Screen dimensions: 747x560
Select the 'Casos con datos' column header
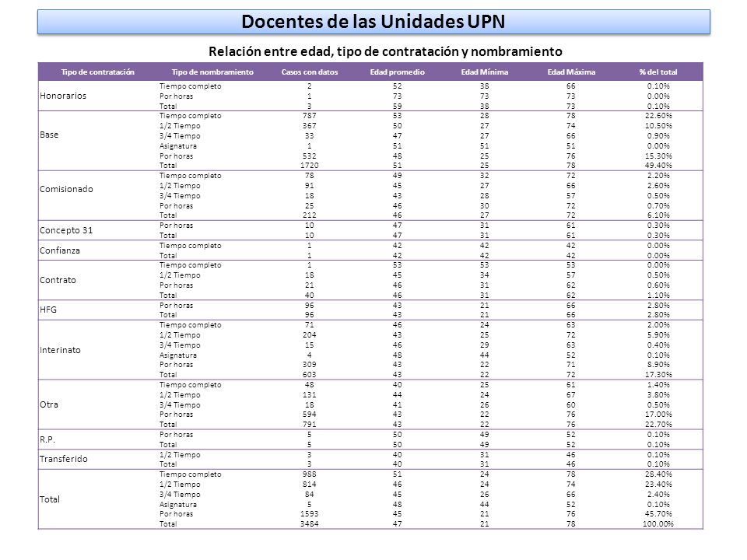point(310,72)
